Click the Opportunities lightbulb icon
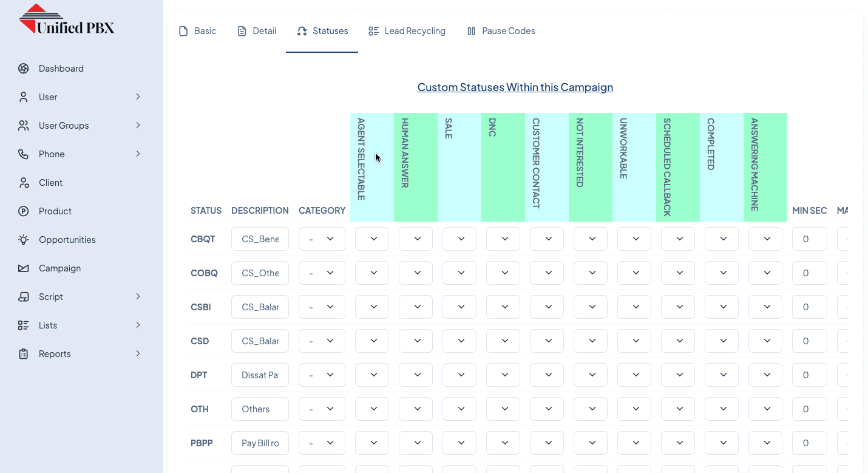 (x=24, y=240)
